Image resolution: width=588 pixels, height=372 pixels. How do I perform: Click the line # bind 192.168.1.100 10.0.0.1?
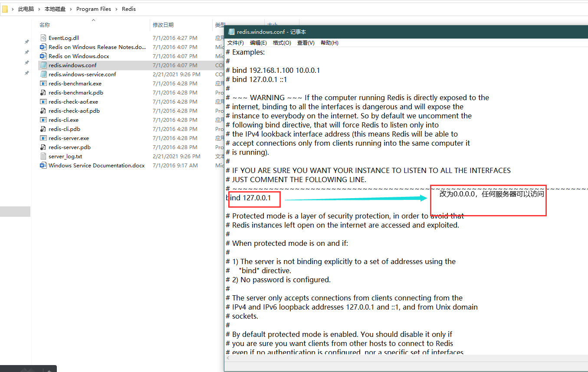273,70
